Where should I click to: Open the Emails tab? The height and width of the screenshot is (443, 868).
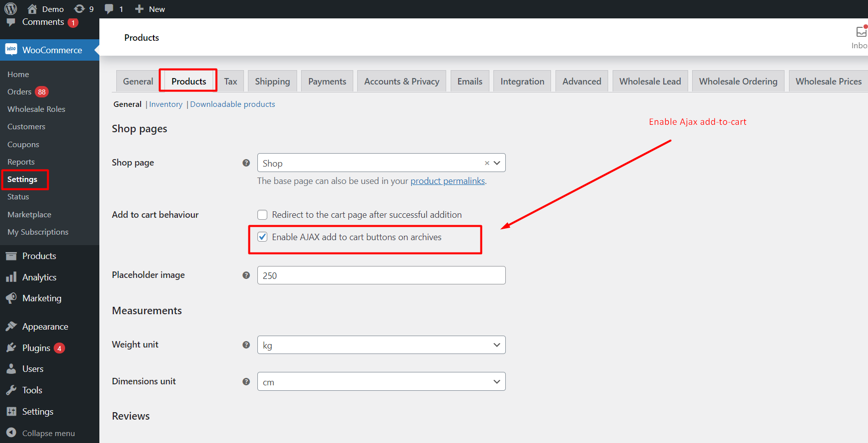[x=470, y=81]
